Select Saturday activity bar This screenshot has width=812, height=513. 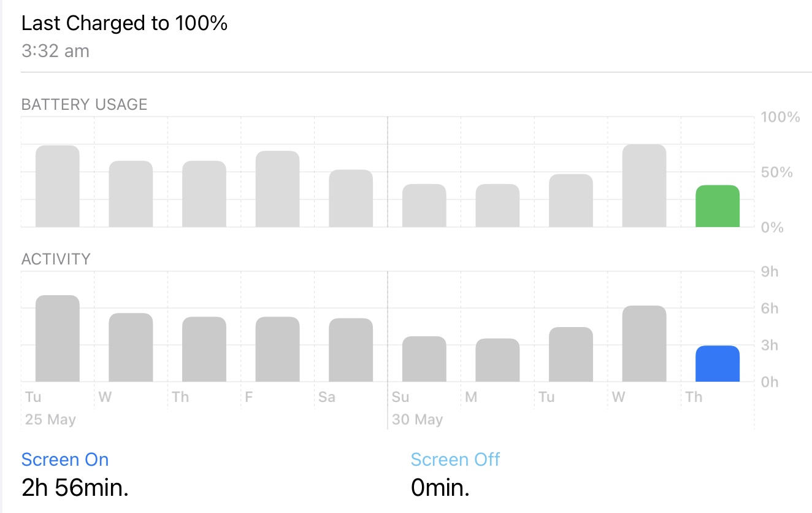(351, 350)
